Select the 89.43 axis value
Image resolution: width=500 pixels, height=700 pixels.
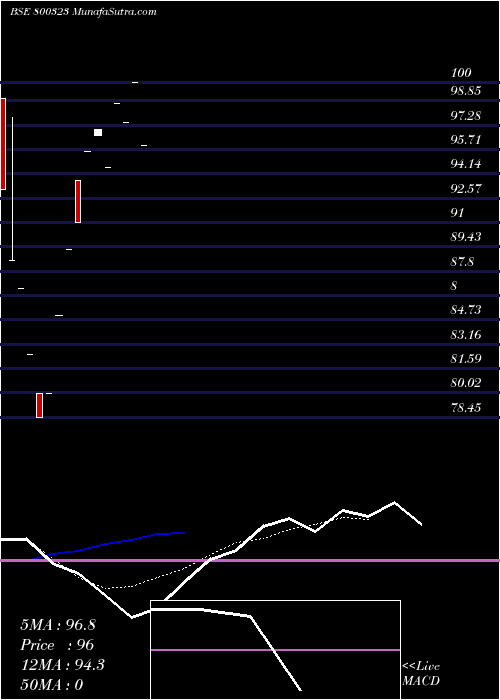465,237
